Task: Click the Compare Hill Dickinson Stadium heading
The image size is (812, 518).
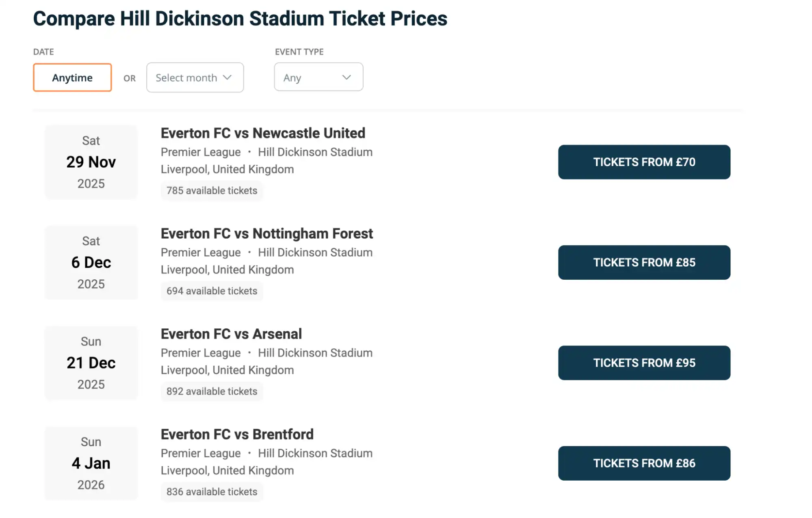Action: click(x=240, y=18)
